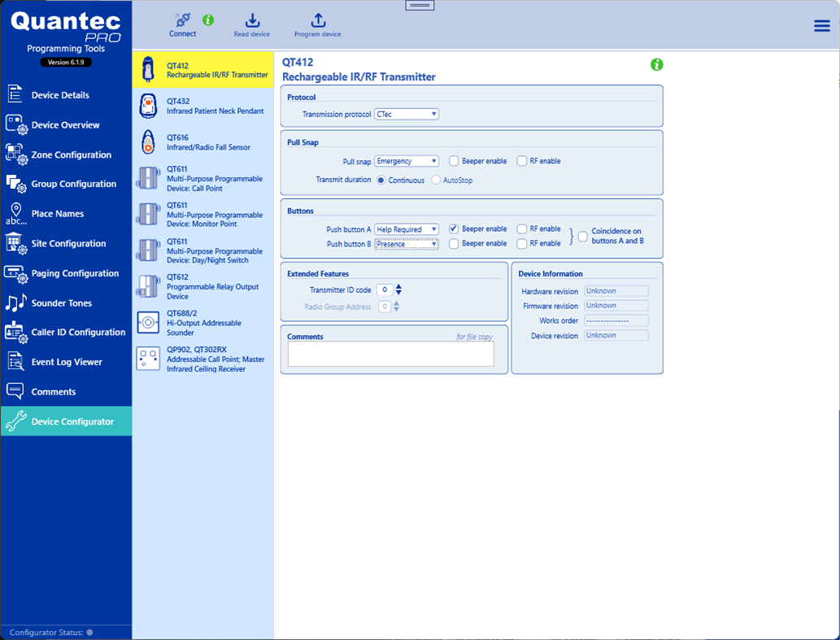Screen dimensions: 840x640
Task: Click the Group Configuration sidebar icon
Action: tap(16, 184)
